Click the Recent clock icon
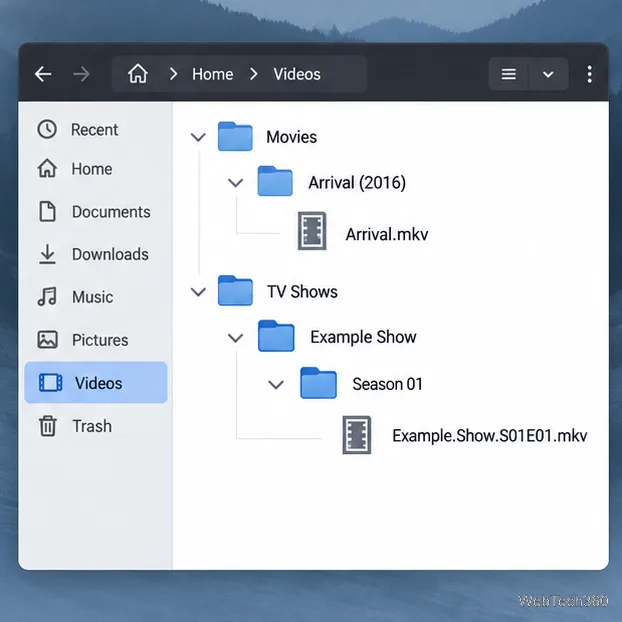The width and height of the screenshot is (622, 622). point(47,129)
